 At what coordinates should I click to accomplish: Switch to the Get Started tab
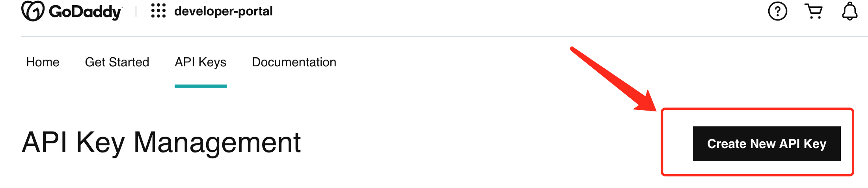tap(117, 62)
